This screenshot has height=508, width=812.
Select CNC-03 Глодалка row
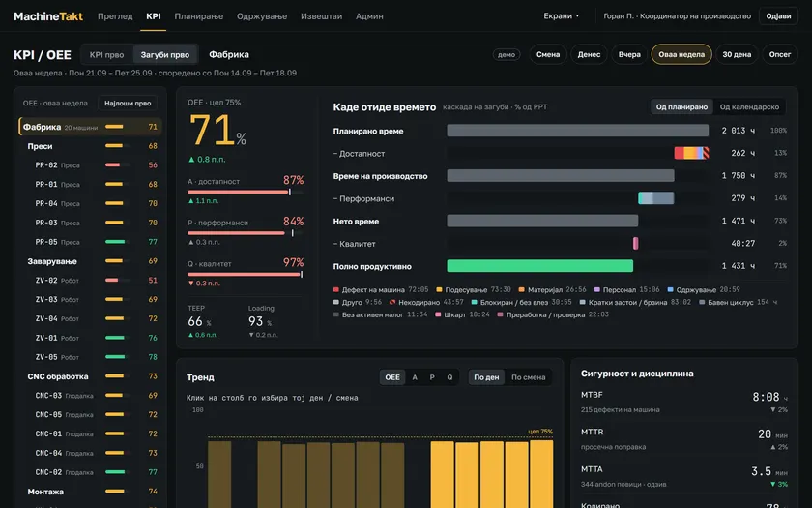(90, 396)
